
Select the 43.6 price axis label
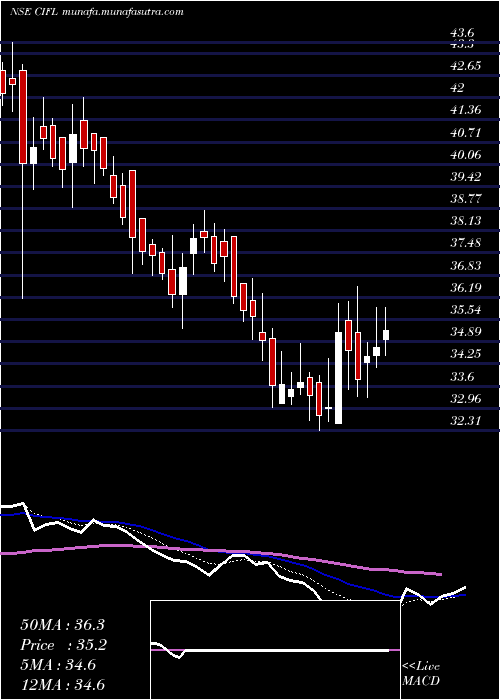(462, 33)
